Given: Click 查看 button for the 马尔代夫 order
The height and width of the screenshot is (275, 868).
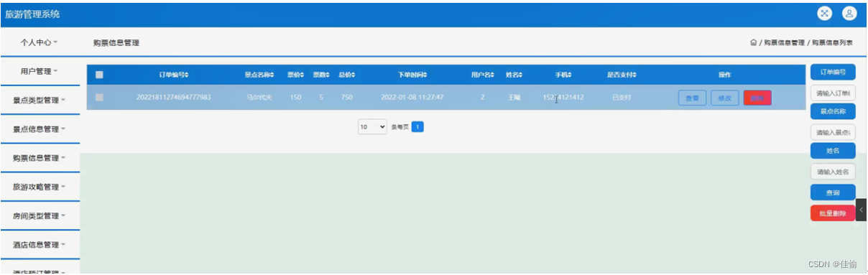Looking at the screenshot, I should [692, 98].
